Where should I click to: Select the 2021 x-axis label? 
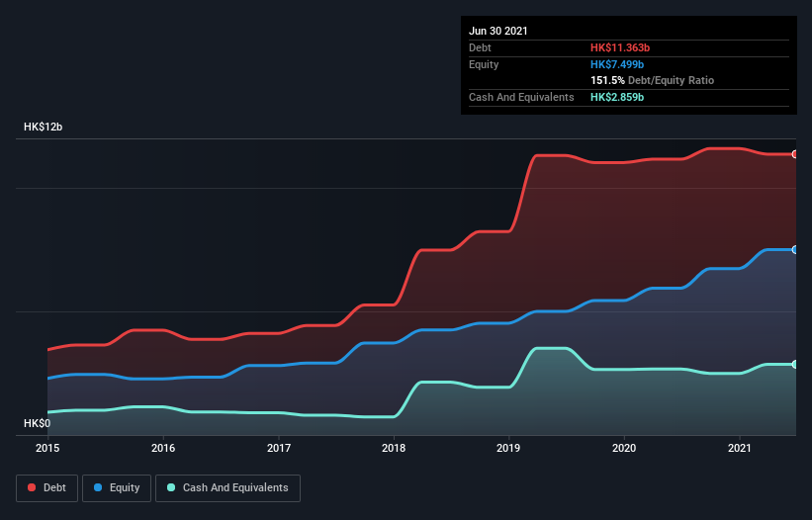(740, 448)
